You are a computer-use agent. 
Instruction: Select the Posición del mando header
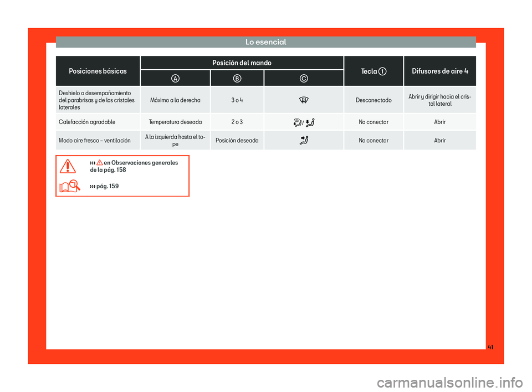click(x=242, y=63)
